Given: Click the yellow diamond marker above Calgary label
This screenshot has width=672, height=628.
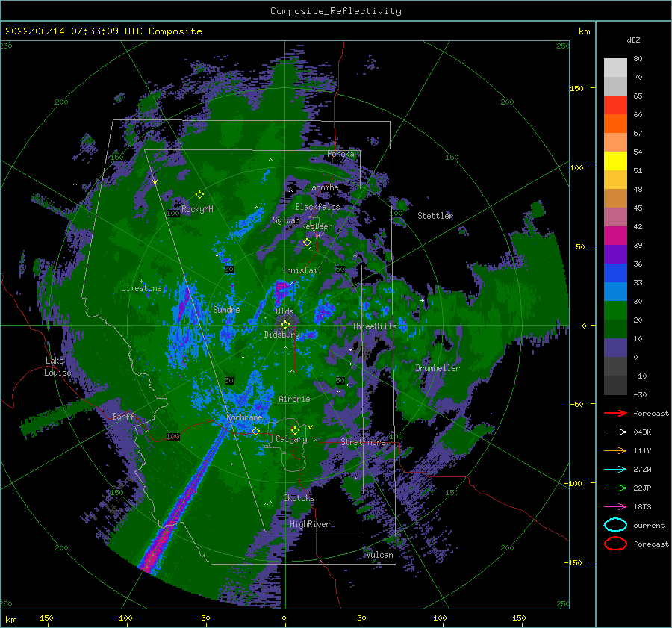Looking at the screenshot, I should tap(295, 430).
